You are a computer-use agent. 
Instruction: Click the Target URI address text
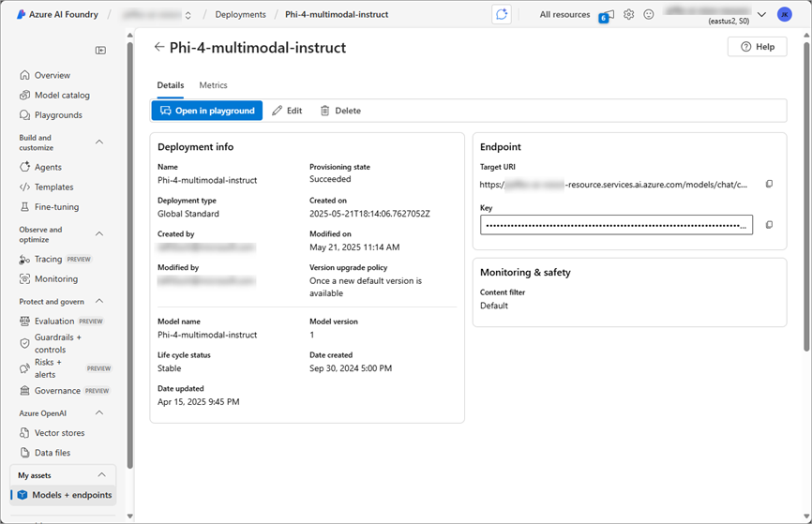[x=613, y=185]
